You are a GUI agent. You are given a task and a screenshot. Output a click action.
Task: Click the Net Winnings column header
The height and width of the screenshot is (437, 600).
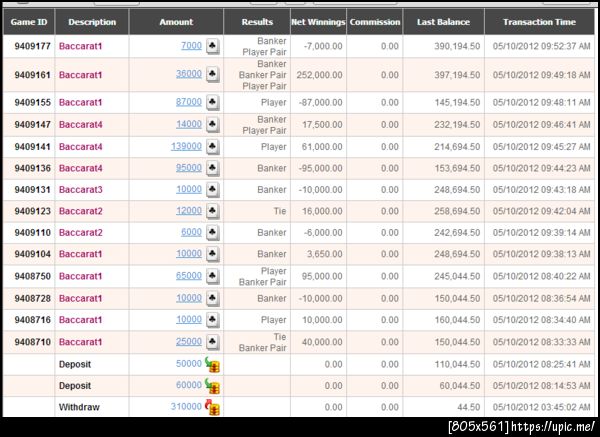coord(318,22)
